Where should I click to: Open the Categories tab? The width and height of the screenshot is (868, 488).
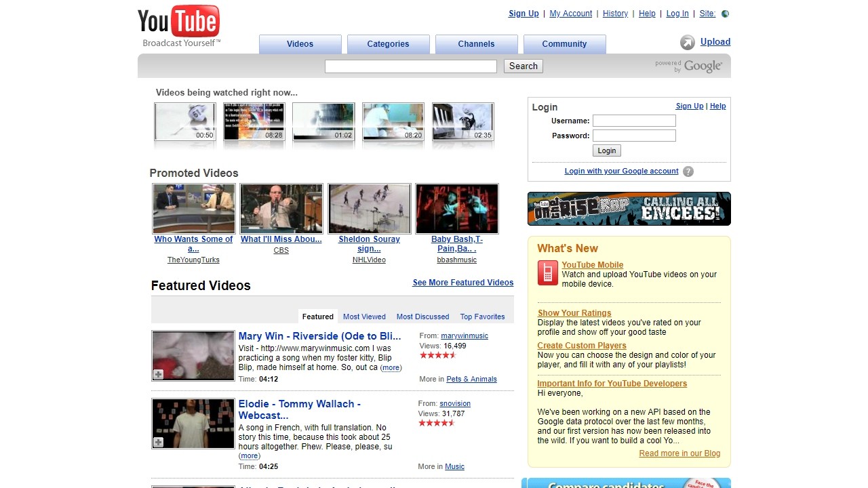click(x=389, y=44)
